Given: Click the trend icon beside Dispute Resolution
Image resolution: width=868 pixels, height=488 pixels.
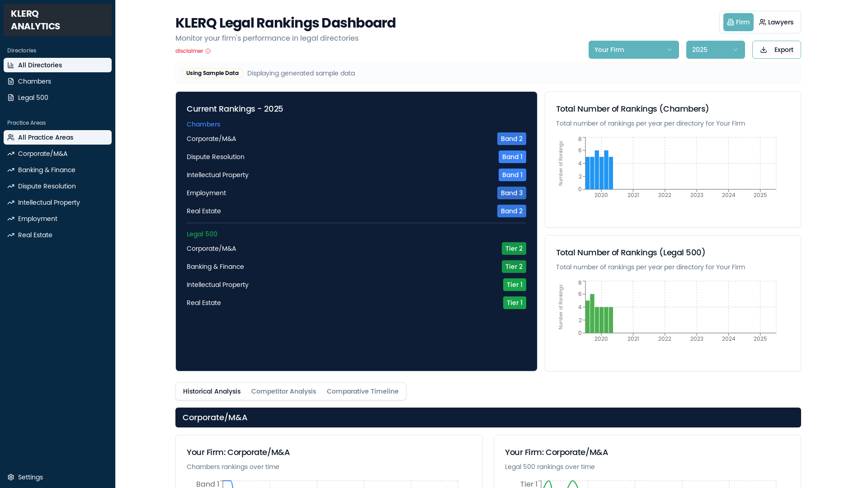Looking at the screenshot, I should (x=11, y=186).
